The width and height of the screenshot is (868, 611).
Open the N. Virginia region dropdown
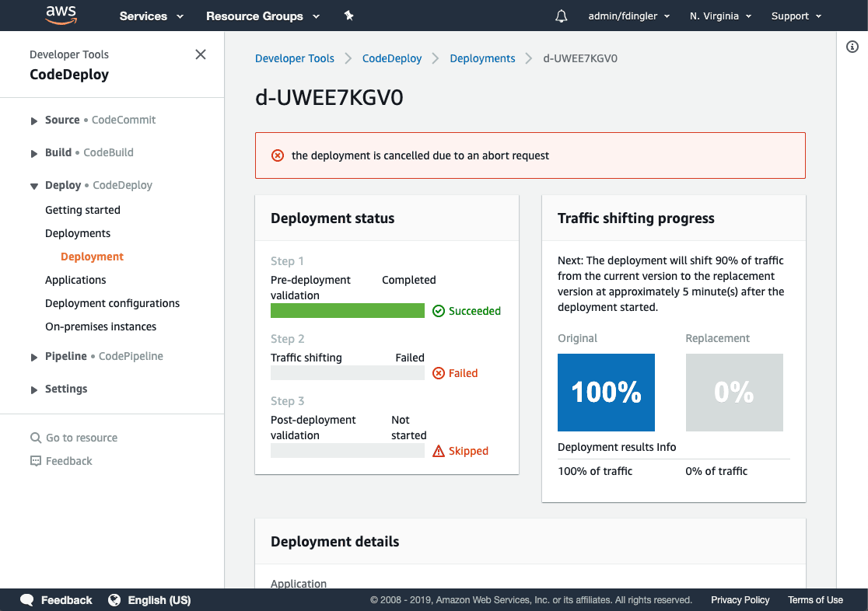(x=720, y=16)
